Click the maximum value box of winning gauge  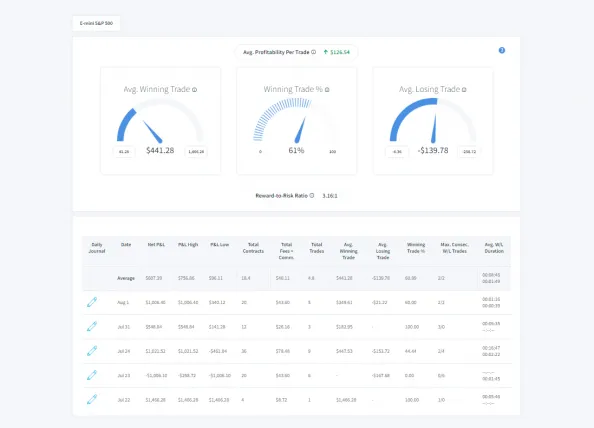point(196,152)
